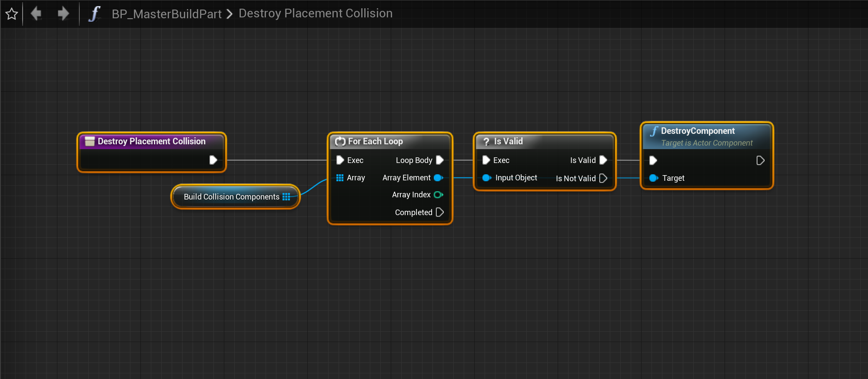Click the entry node's exec output pin
Viewport: 868px width, 379px height.
[x=213, y=160]
